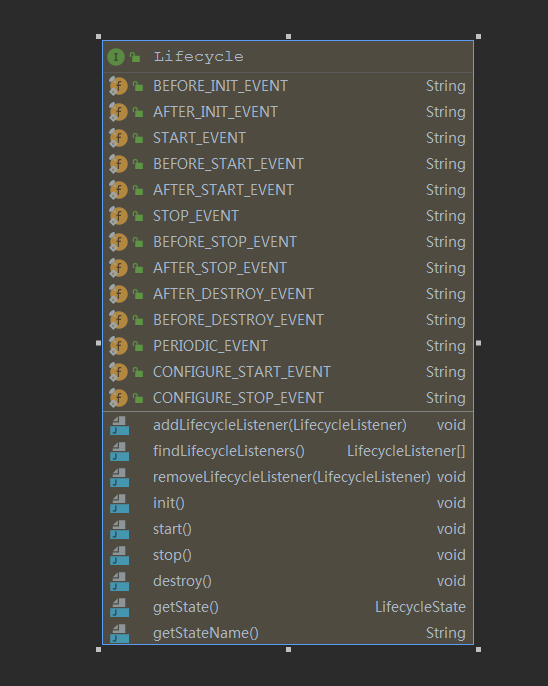
Task: Click the field icon for CONFIGURE_START_EVENT
Action: [118, 372]
